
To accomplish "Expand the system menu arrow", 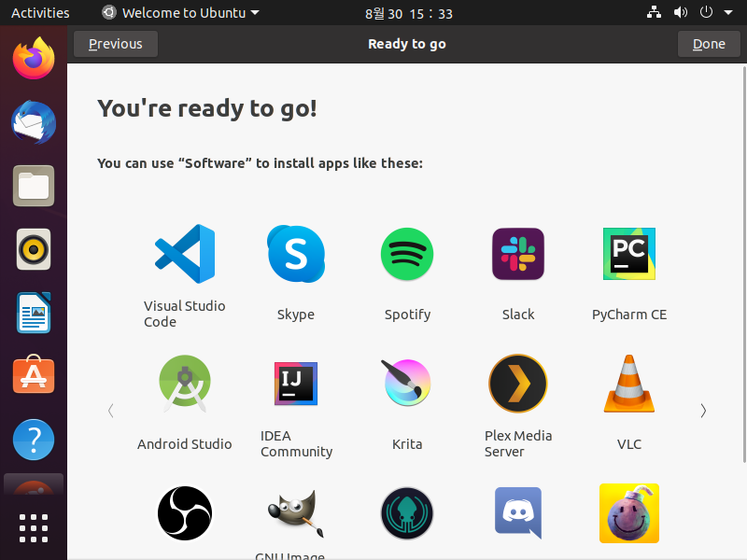I will coord(728,13).
